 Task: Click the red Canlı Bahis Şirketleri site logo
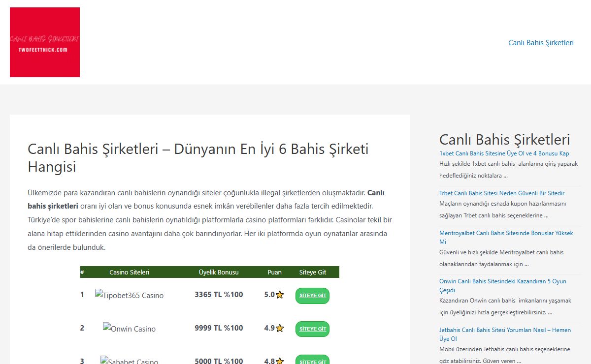coord(45,42)
